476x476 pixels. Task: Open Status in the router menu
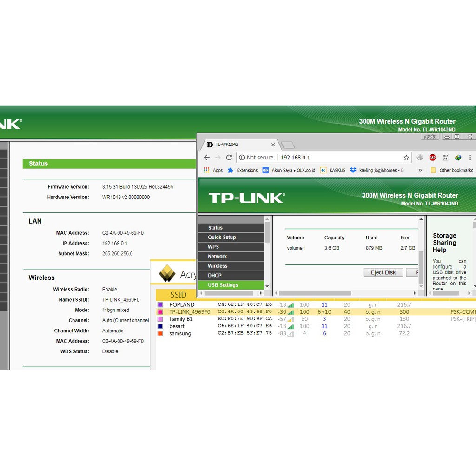[x=231, y=228]
